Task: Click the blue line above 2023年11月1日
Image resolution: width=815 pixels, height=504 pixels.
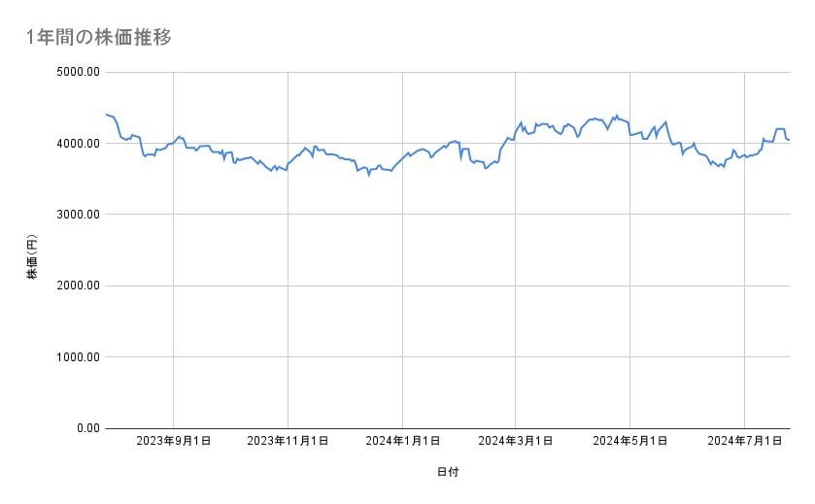Action: [288, 165]
